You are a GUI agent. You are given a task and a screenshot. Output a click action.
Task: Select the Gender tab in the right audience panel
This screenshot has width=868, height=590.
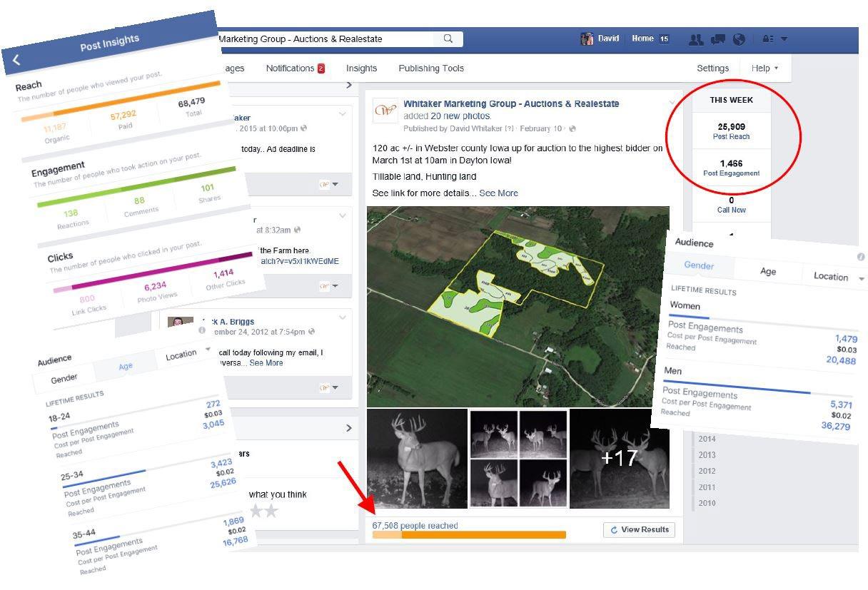point(699,265)
